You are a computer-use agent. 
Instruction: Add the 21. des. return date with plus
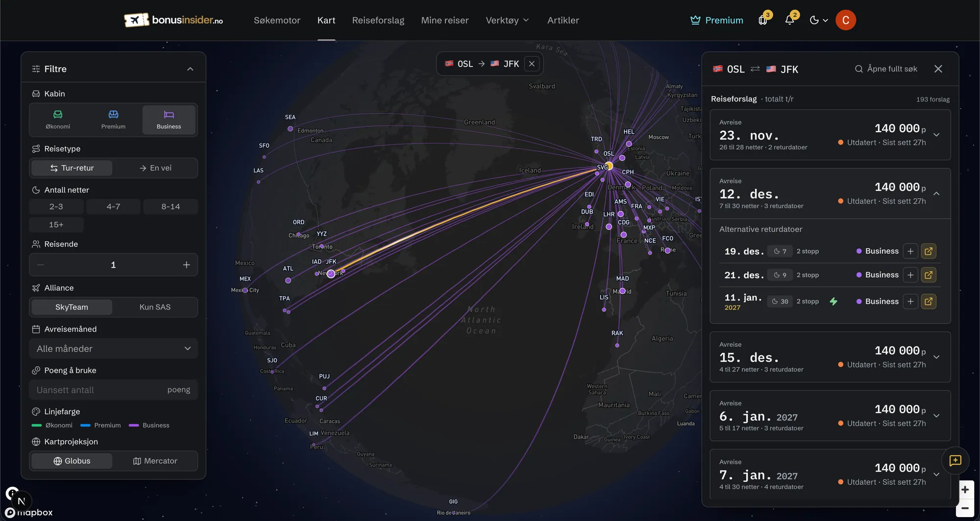[910, 275]
